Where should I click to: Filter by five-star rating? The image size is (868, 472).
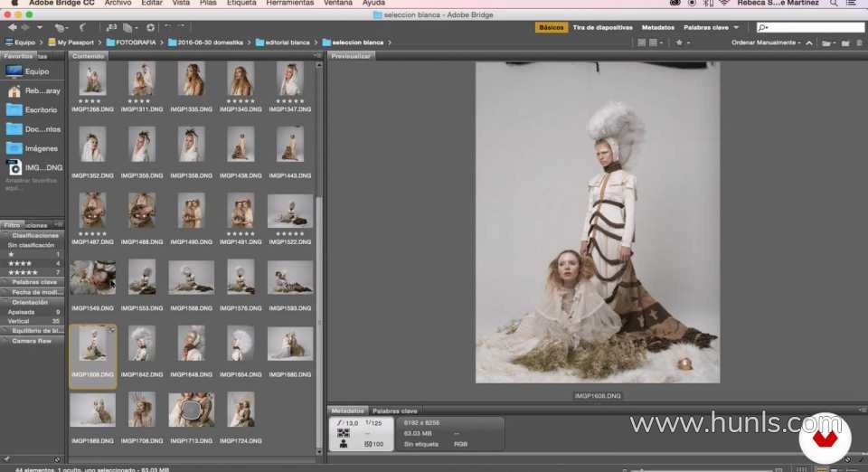24,272
